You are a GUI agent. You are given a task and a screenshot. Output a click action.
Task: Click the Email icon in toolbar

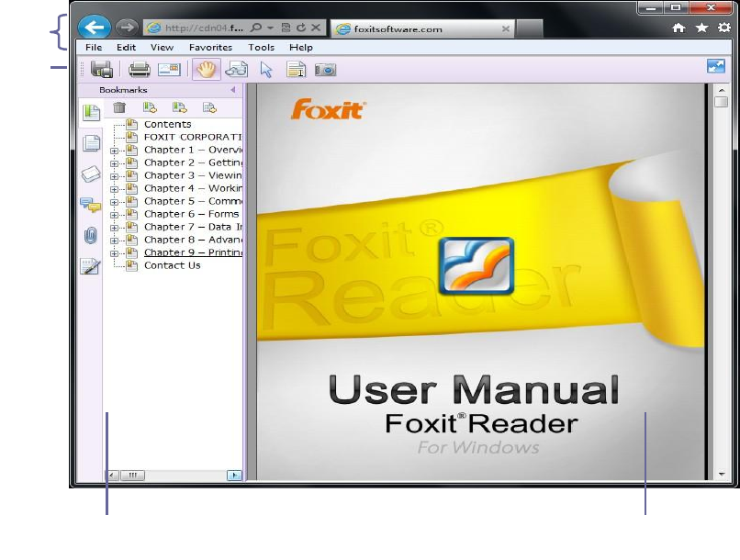[x=169, y=70]
